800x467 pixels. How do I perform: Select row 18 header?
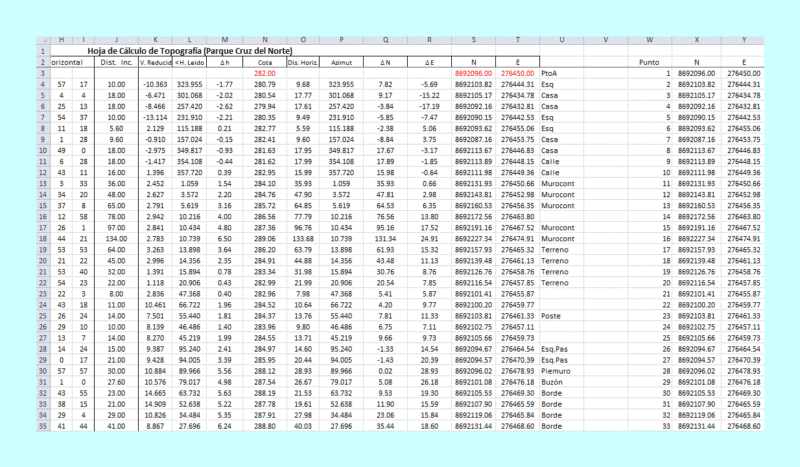coord(43,239)
